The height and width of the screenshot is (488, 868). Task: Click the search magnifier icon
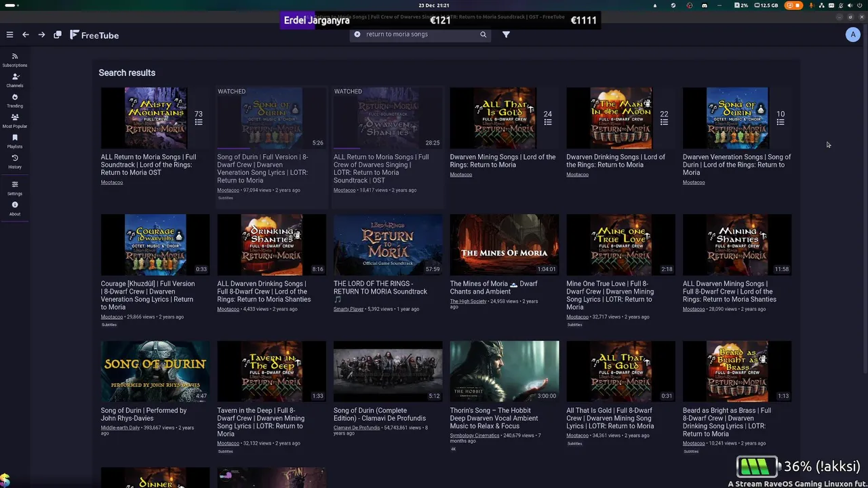tap(484, 34)
